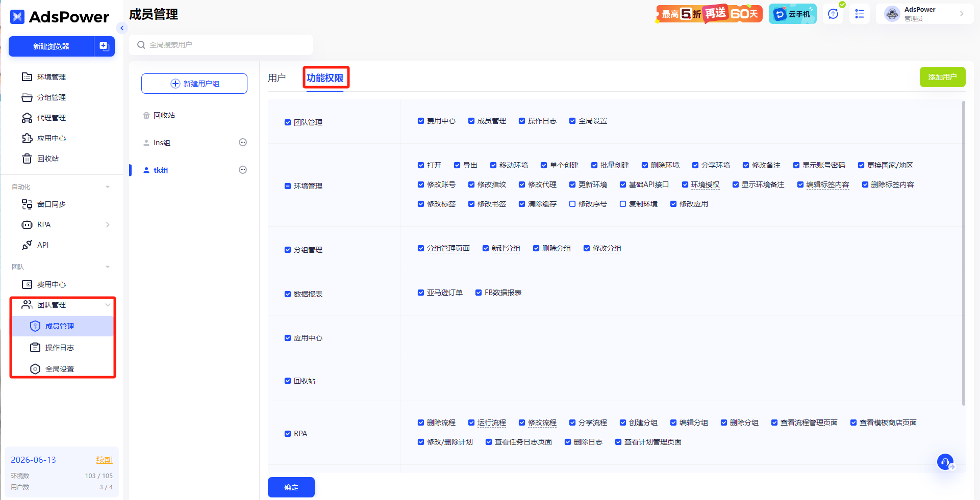Open more options for ins组
Image resolution: width=980 pixels, height=500 pixels.
click(x=243, y=142)
